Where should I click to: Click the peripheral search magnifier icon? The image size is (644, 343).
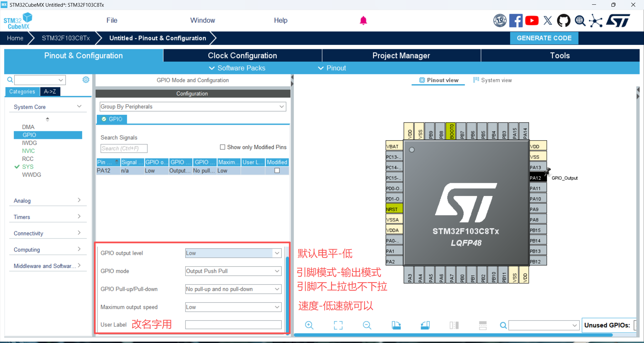point(10,80)
